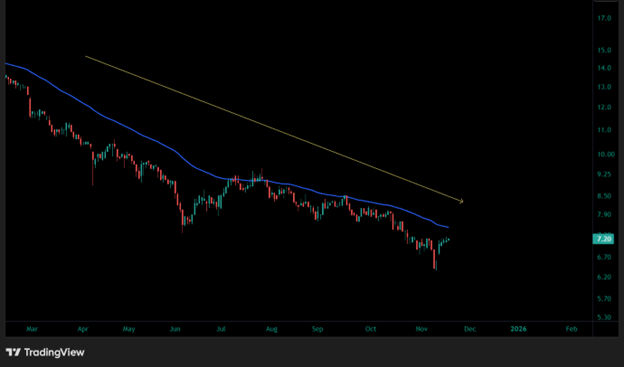Screen dimensions: 624x367
Task: Select the 9.25 price scale value
Action: [604, 174]
